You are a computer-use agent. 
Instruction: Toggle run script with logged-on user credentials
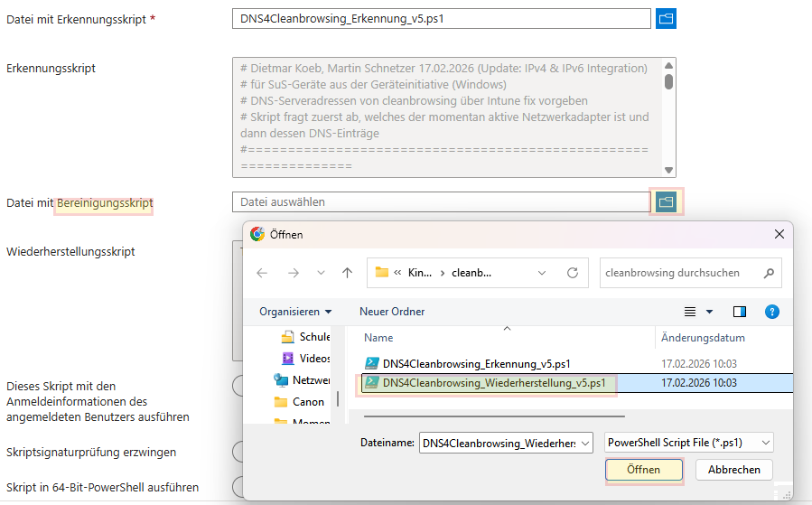coord(238,387)
